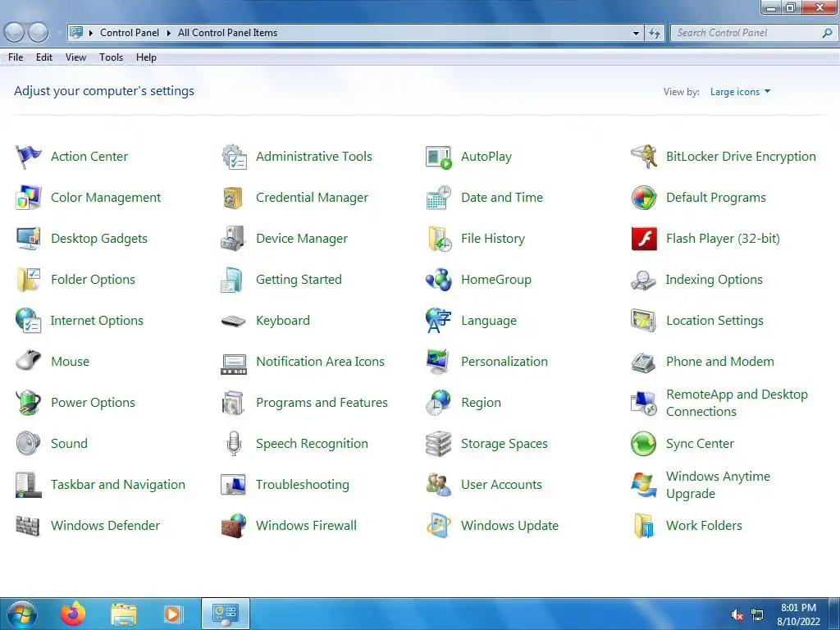This screenshot has height=630, width=840.
Task: Open the HomeGroup spheres icon
Action: pos(439,280)
